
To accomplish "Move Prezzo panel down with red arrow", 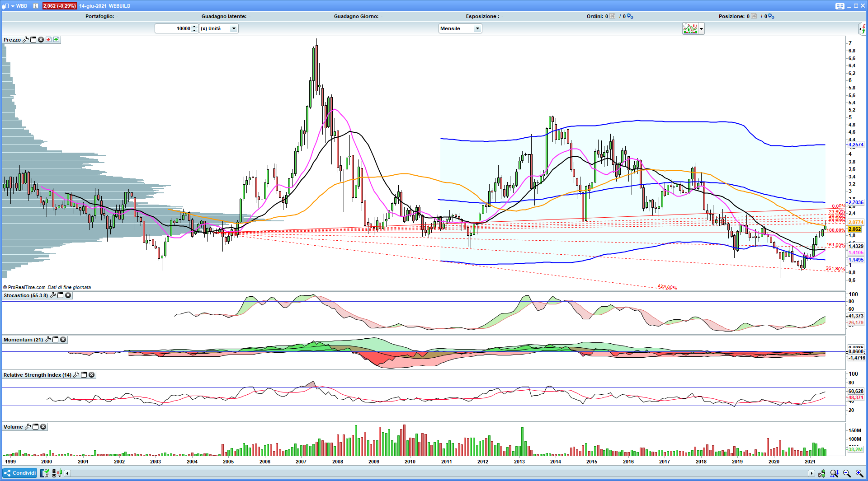I will (x=48, y=40).
